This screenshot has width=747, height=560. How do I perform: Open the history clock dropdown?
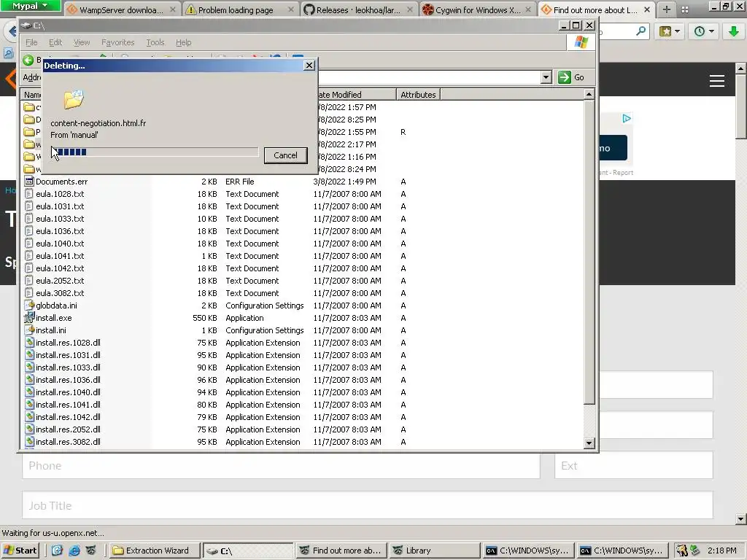coord(704,31)
